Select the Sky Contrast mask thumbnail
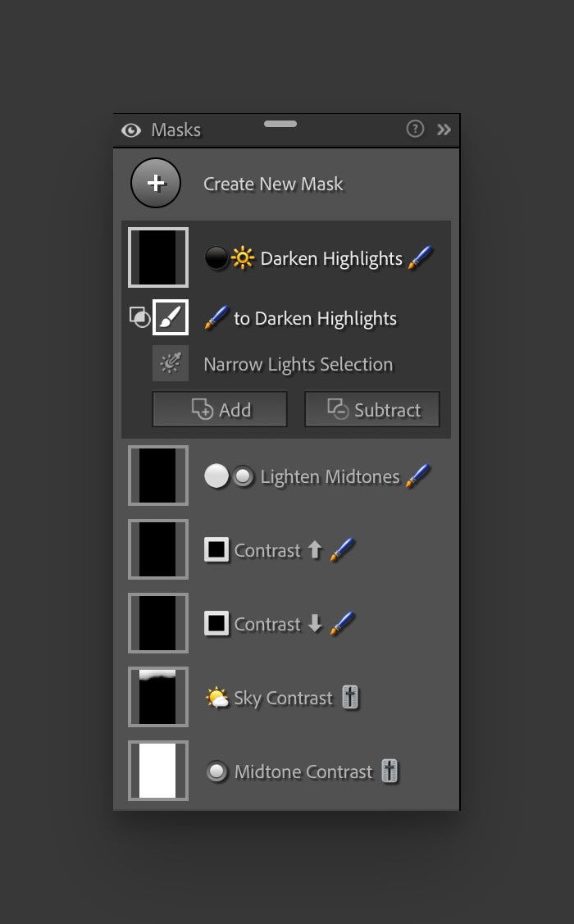Screen dimensions: 574x924 [158, 697]
